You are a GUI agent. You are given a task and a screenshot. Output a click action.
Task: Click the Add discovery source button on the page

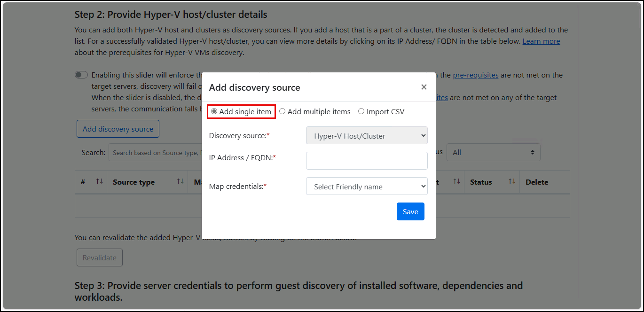[x=118, y=129]
